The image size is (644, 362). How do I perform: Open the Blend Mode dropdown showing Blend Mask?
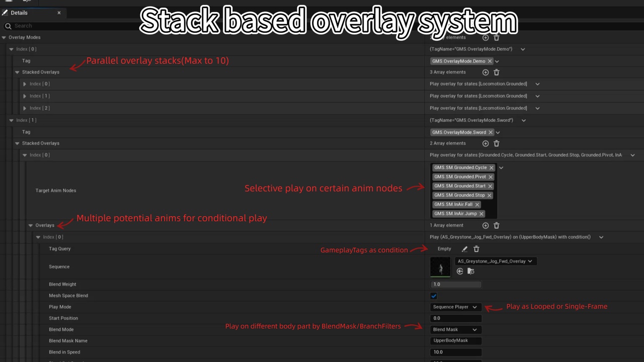pyautogui.click(x=455, y=329)
